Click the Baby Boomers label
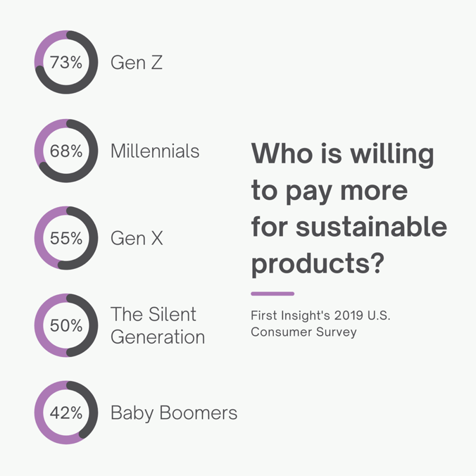Screen dimensions: 476x476 click(174, 413)
